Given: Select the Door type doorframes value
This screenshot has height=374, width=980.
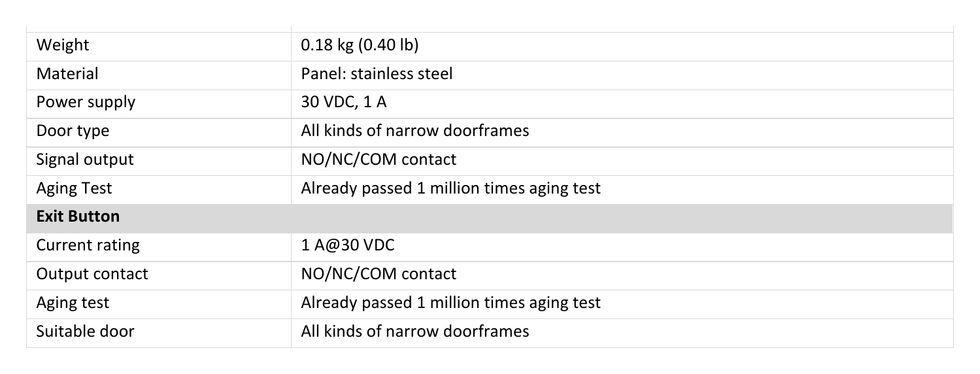Looking at the screenshot, I should 414,131.
